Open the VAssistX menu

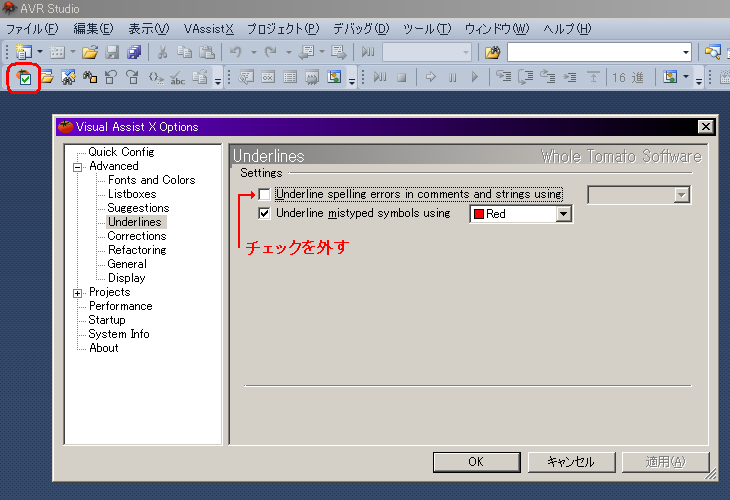coord(209,29)
